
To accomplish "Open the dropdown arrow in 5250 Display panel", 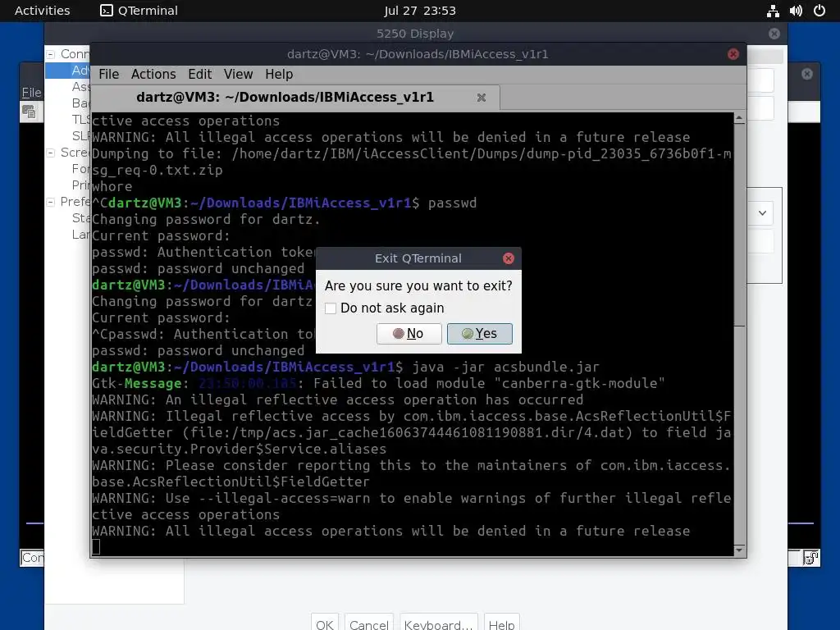I will point(762,213).
